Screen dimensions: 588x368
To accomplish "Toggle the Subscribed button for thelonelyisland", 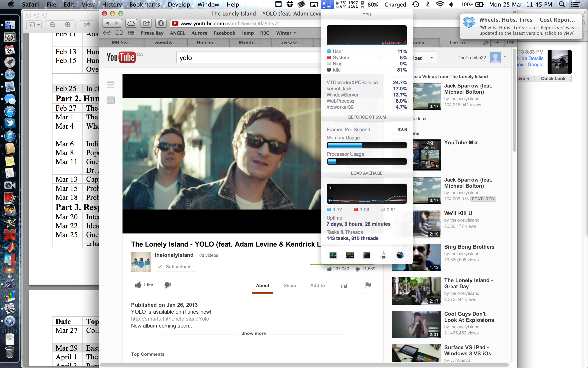I will coord(176,267).
